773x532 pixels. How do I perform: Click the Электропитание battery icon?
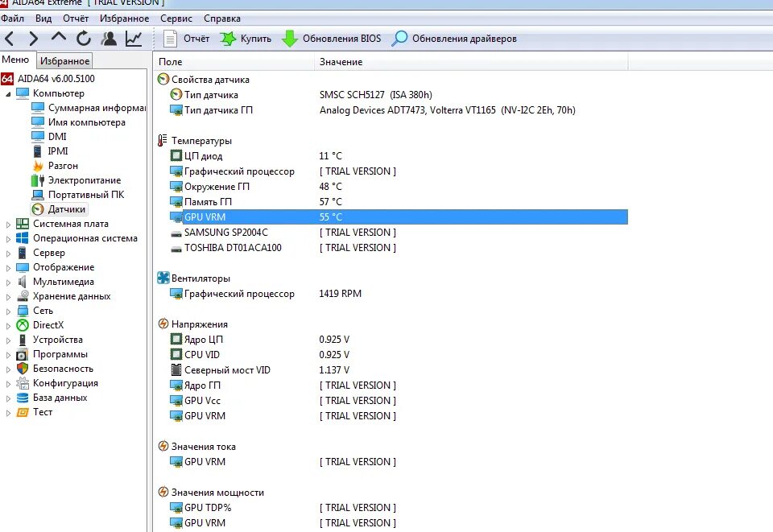[38, 180]
